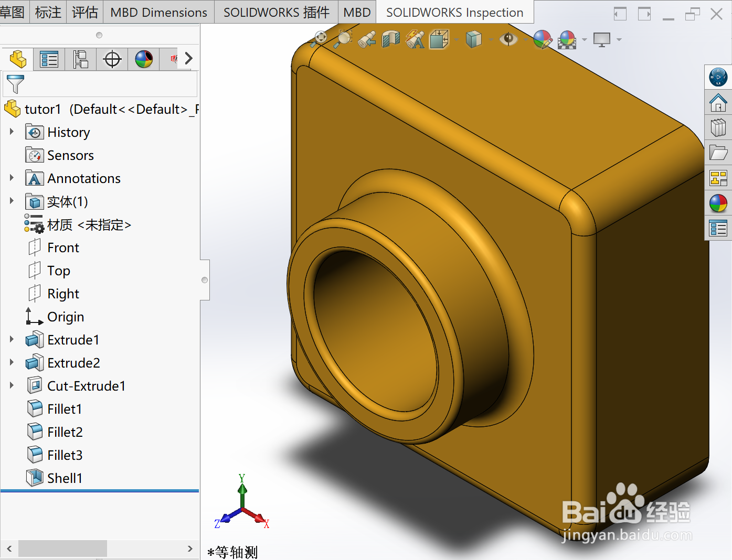Toggle Section View tool
732x560 pixels.
coord(391,39)
